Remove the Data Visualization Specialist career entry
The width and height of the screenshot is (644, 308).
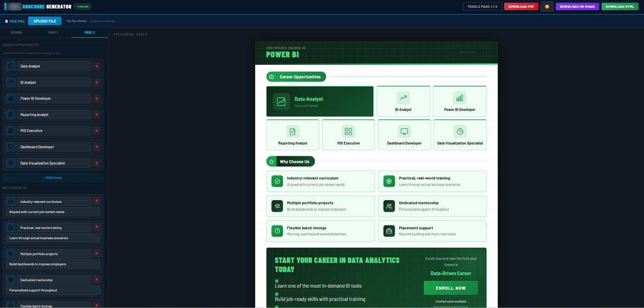pos(97,163)
